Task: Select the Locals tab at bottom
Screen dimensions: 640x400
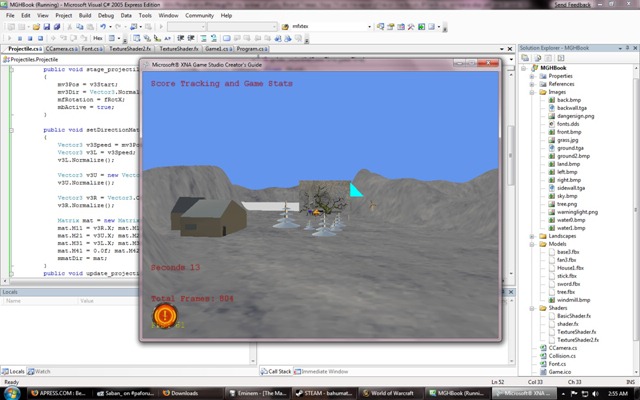Action: tap(13, 371)
